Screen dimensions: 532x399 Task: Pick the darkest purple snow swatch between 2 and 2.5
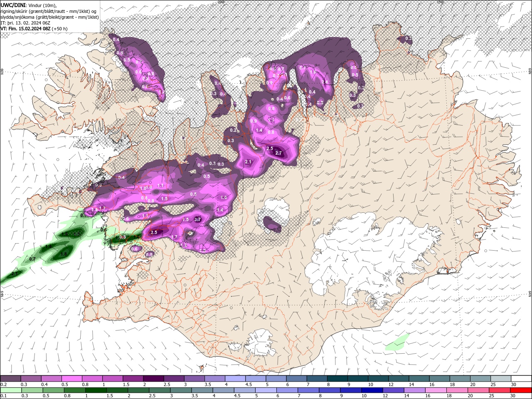click(153, 379)
